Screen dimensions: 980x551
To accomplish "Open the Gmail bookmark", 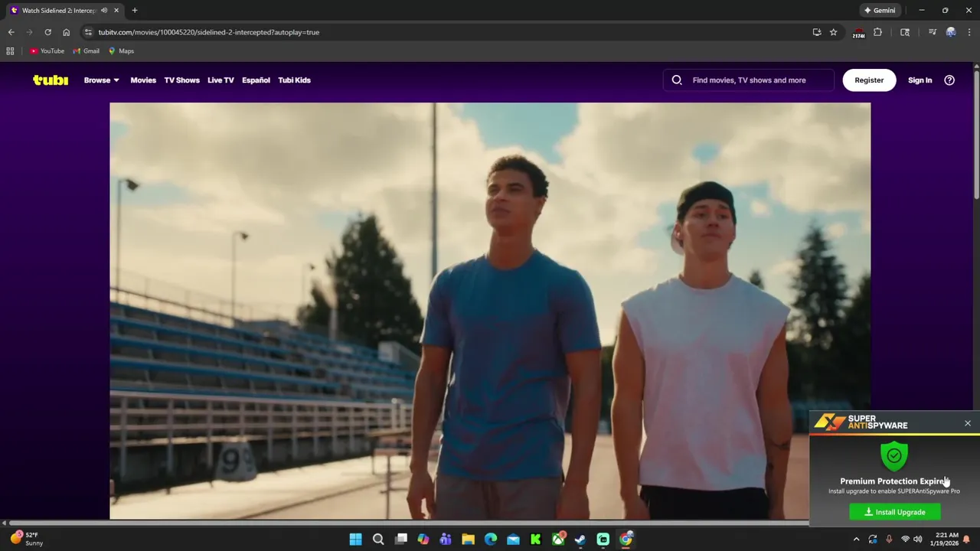I will point(87,51).
